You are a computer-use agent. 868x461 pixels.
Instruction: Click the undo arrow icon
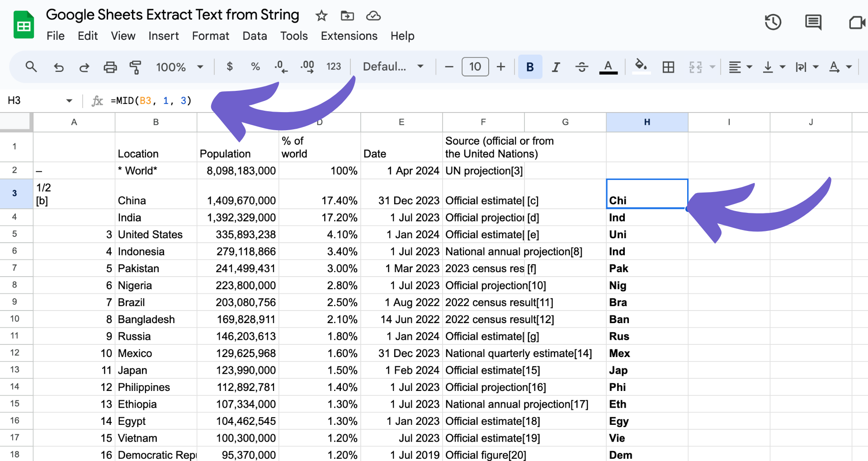58,67
